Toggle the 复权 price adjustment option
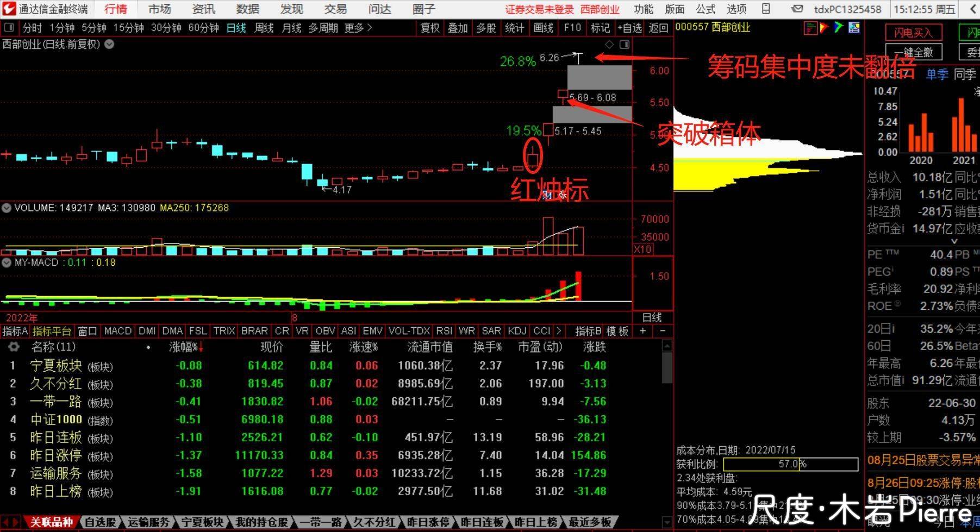Screen dimensions: 980x532 point(430,28)
